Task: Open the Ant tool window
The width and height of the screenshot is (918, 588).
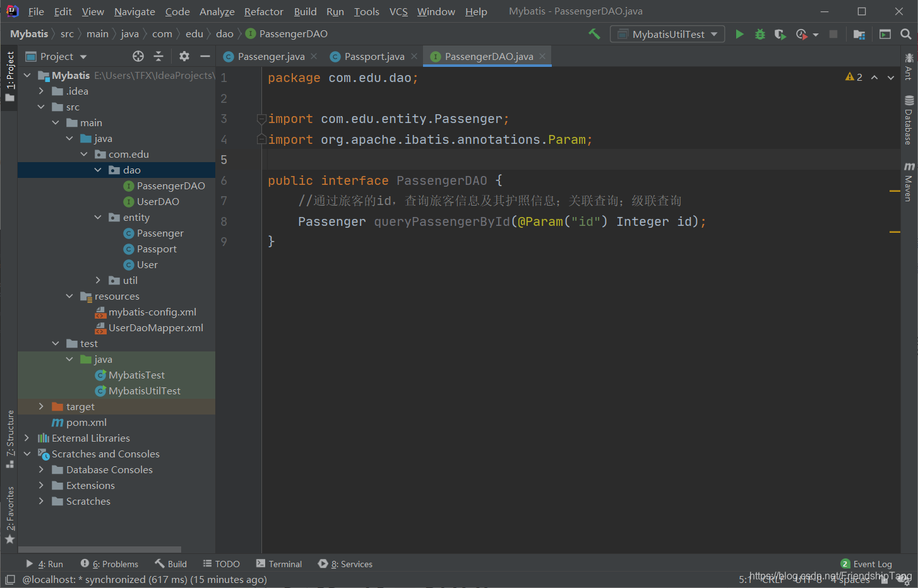Action: point(909,66)
